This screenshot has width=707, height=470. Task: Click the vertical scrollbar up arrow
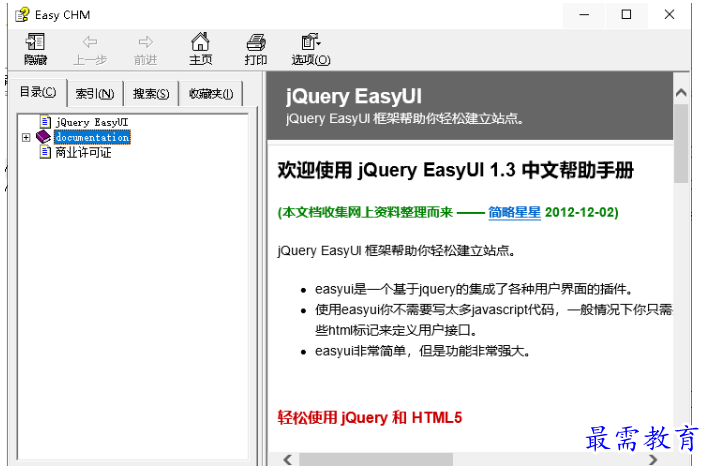(681, 93)
